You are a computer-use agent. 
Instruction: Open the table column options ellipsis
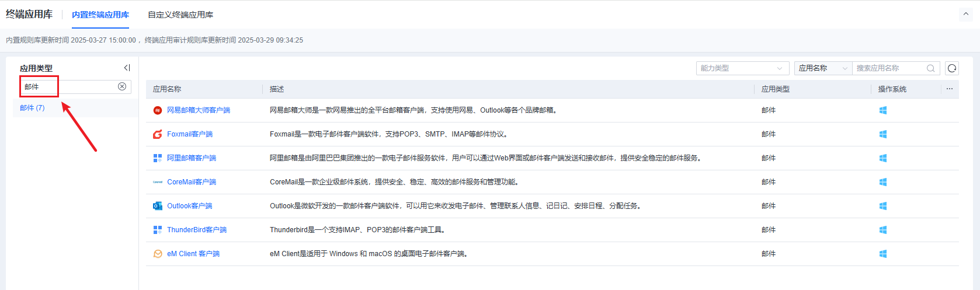tap(950, 89)
